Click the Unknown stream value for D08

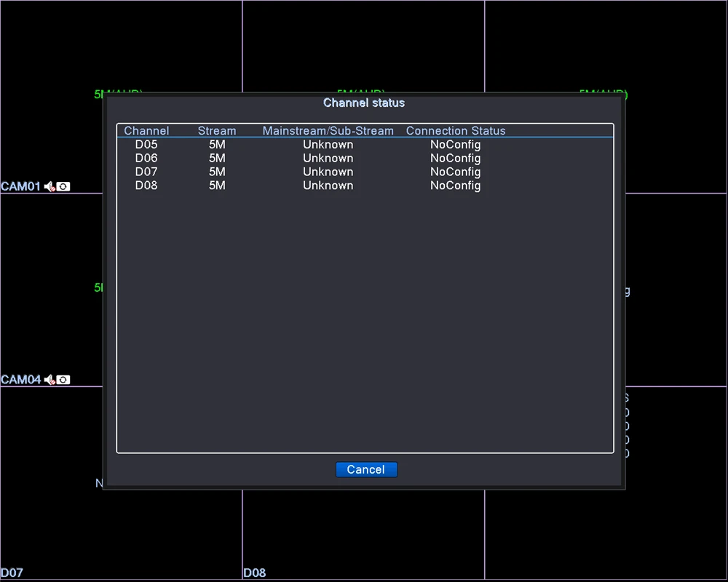tap(328, 186)
